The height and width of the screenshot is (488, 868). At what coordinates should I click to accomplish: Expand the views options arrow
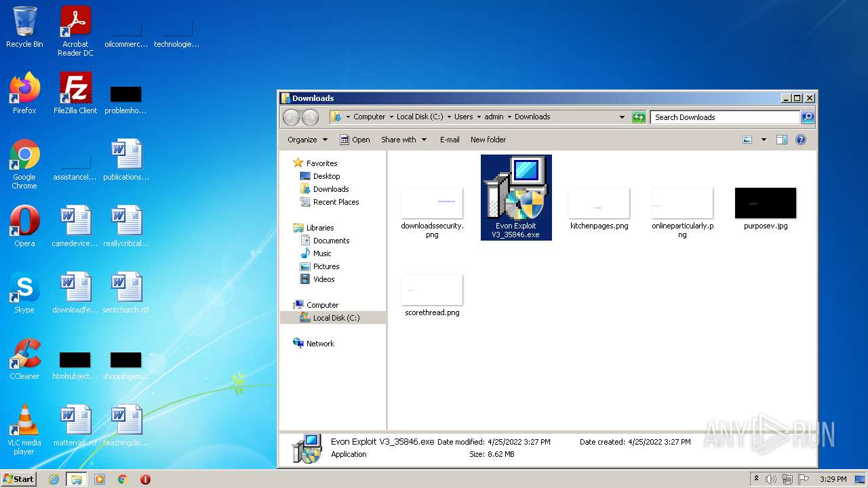(764, 140)
